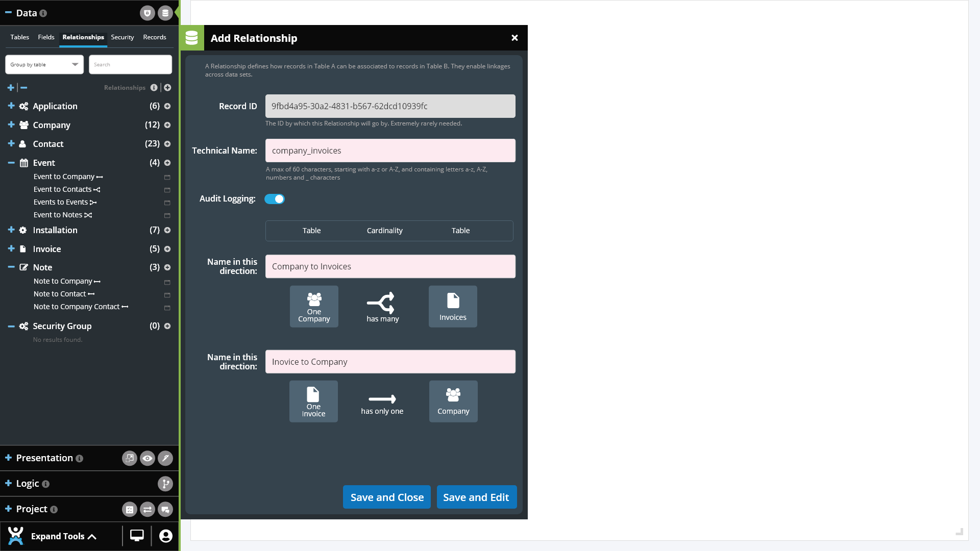
Task: Click the Technical Name input field
Action: pyautogui.click(x=390, y=151)
